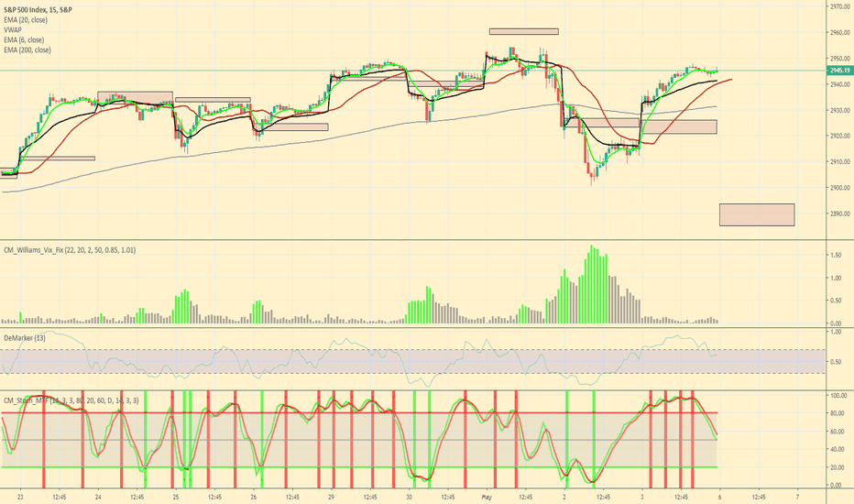Click the stochastic 80.00 scale label
Viewport: 854px width, 504px height.
(838, 413)
